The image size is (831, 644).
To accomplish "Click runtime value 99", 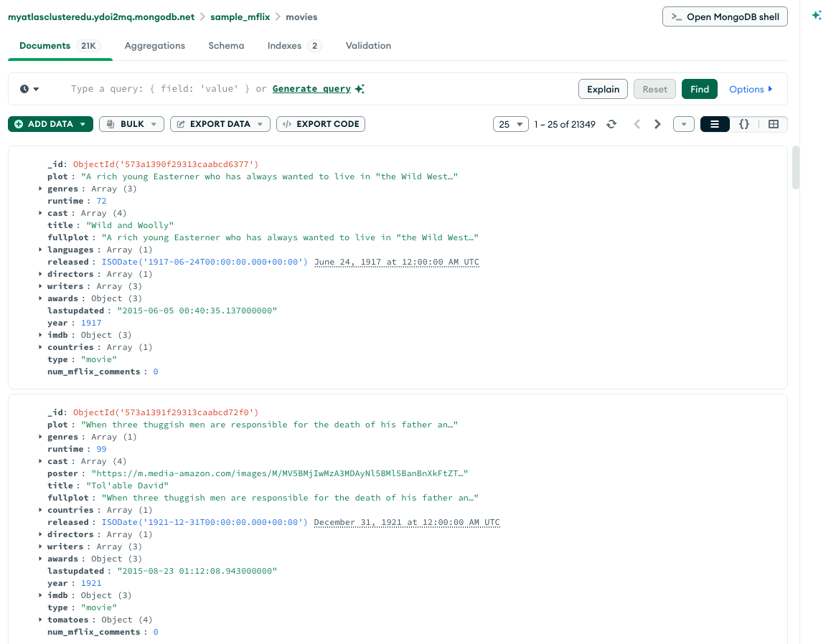I will [101, 449].
